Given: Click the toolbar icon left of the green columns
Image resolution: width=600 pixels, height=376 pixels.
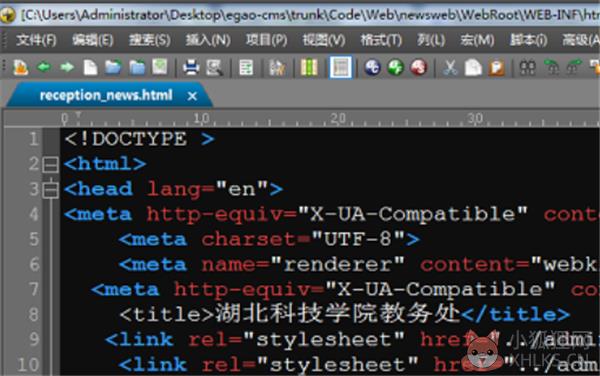Looking at the screenshot, I should tap(277, 68).
